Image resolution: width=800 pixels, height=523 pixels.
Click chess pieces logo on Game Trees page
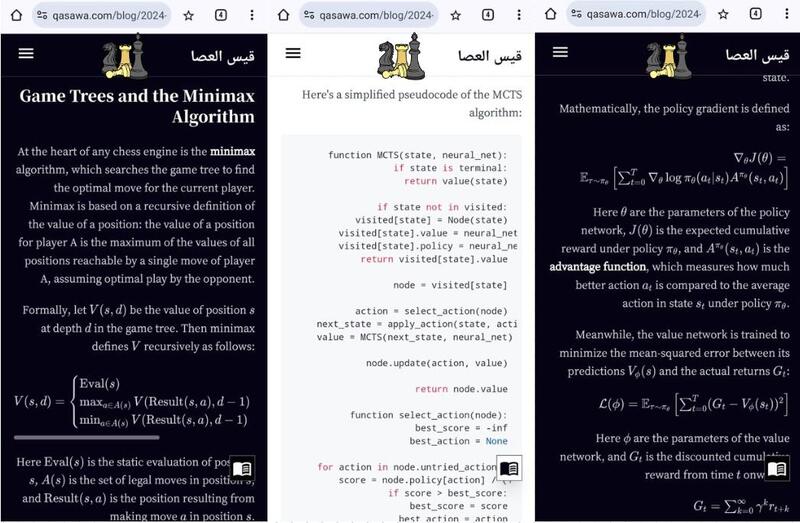[124, 57]
